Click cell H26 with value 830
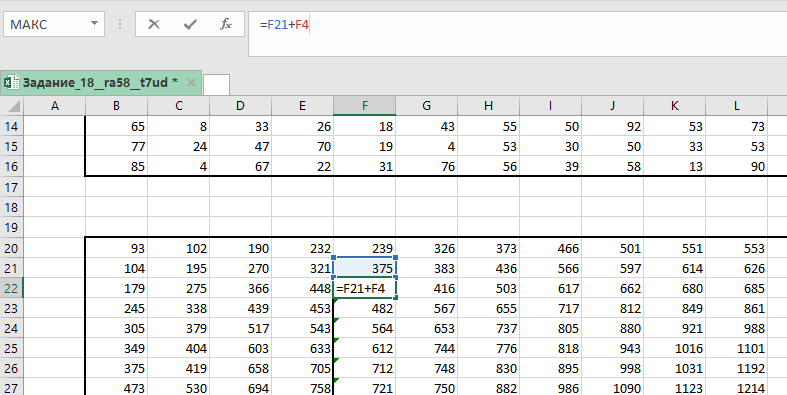Image resolution: width=787 pixels, height=395 pixels. click(x=488, y=368)
